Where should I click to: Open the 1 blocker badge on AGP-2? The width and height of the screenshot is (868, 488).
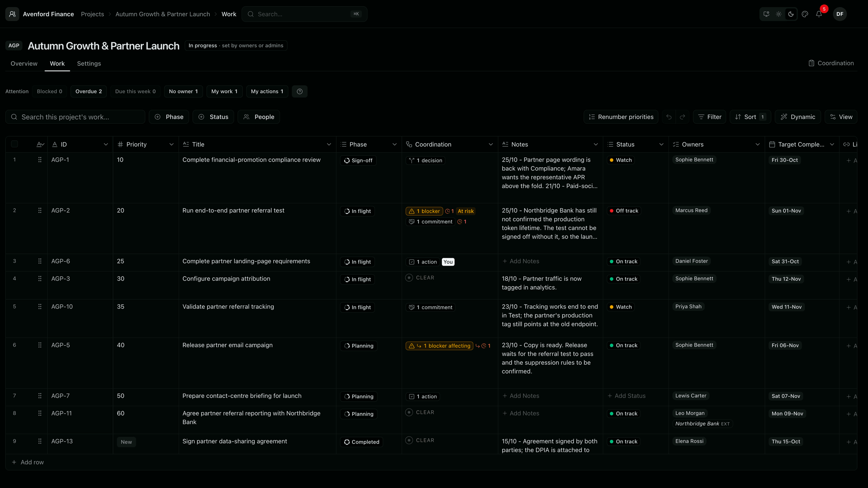pos(424,211)
